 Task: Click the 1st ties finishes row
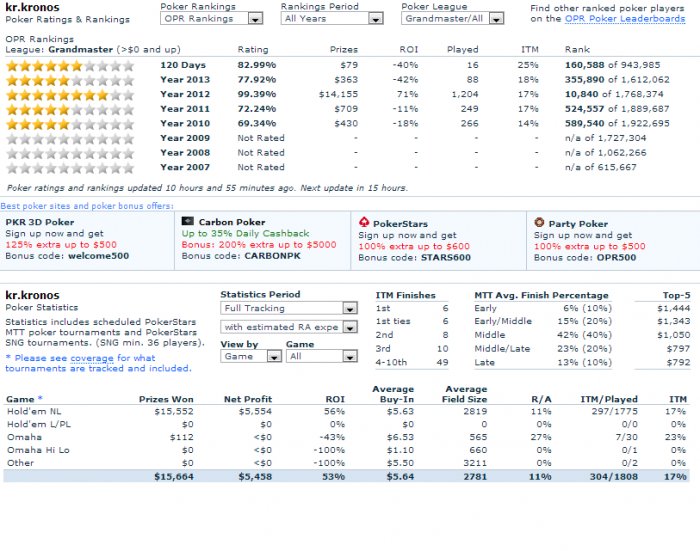(x=412, y=321)
